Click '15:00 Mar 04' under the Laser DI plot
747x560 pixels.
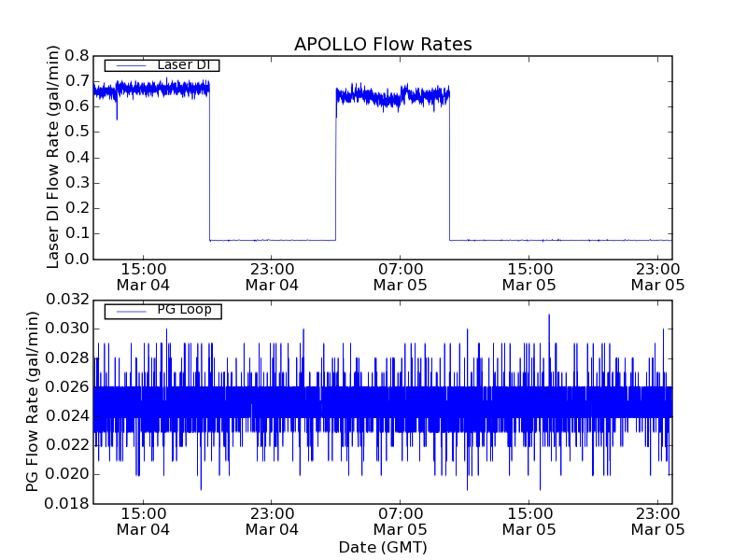[143, 277]
